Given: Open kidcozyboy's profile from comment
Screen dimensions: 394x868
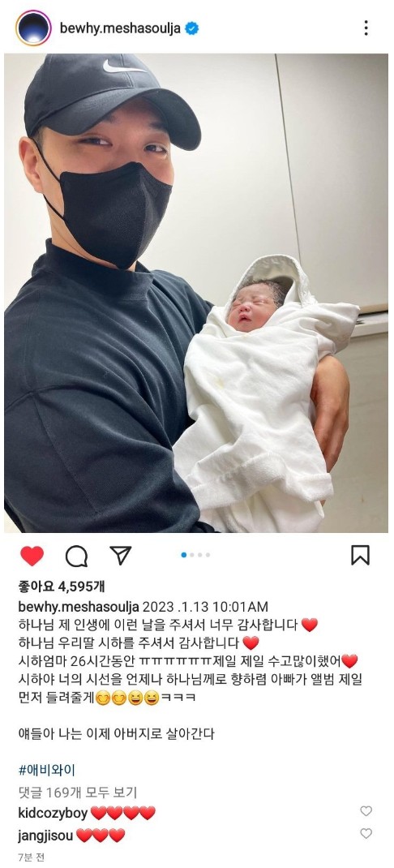Looking at the screenshot, I should pyautogui.click(x=53, y=813).
